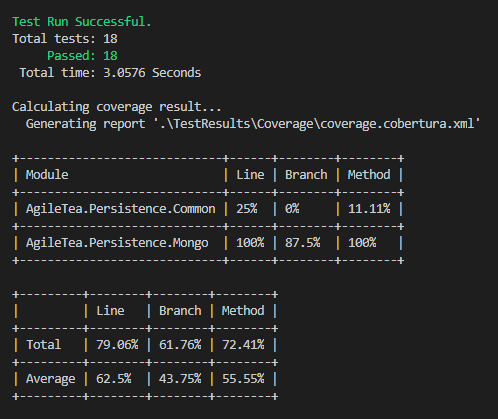Click the 55.55% average method coverage
Screen dimensions: 498x419
click(x=243, y=379)
